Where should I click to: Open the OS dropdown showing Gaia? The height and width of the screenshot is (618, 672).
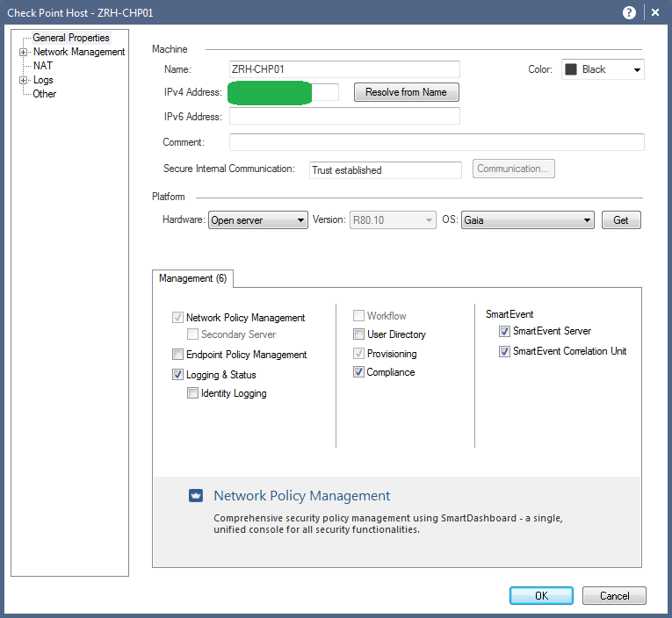click(x=528, y=220)
